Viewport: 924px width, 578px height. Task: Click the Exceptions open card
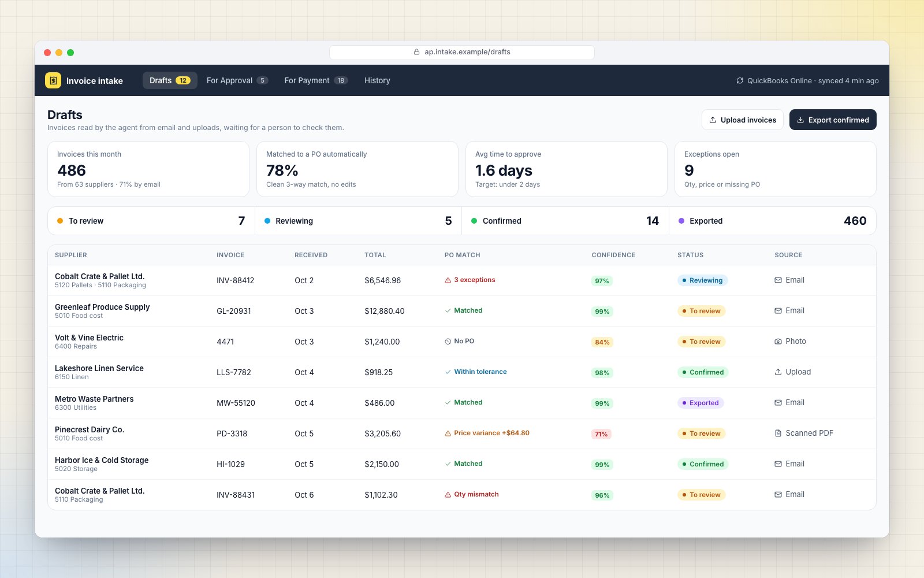tap(776, 169)
